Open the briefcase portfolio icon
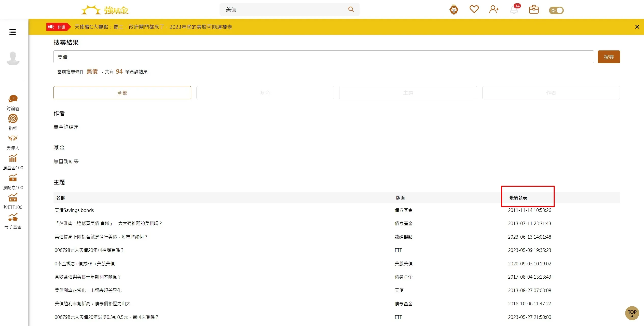The height and width of the screenshot is (326, 644). point(534,9)
